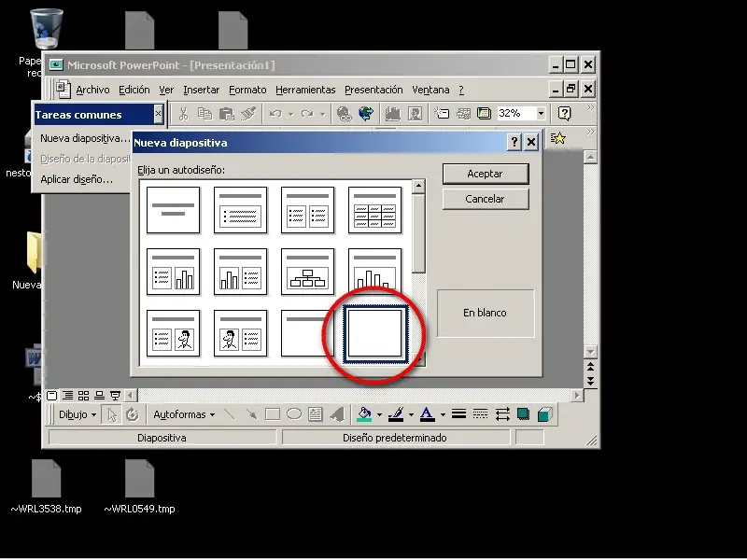Click the Cut scissors icon
The height and width of the screenshot is (560, 747).
click(183, 113)
